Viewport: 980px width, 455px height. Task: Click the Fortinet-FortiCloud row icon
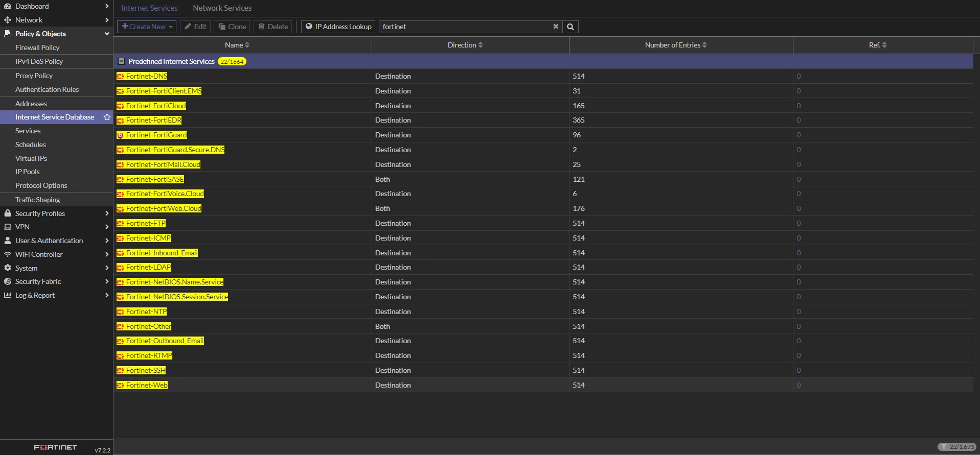pyautogui.click(x=120, y=106)
